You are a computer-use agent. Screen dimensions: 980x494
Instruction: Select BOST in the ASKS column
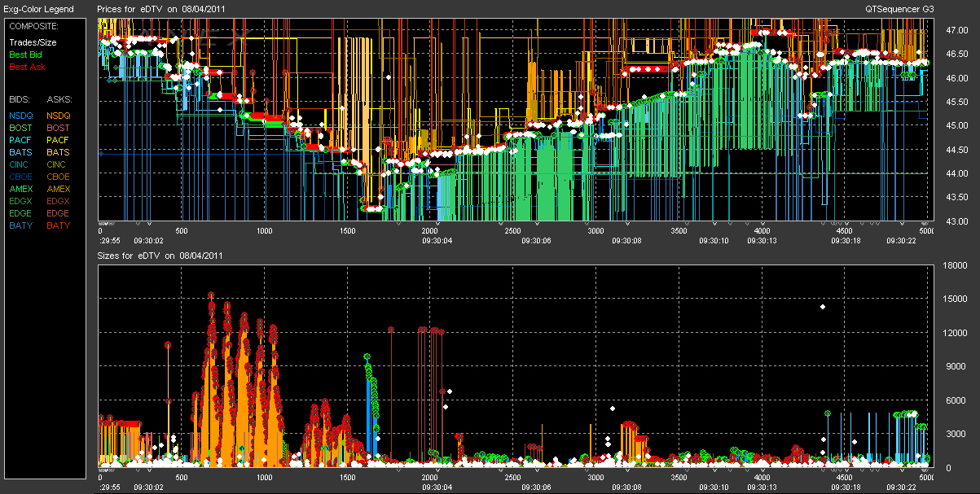click(59, 128)
